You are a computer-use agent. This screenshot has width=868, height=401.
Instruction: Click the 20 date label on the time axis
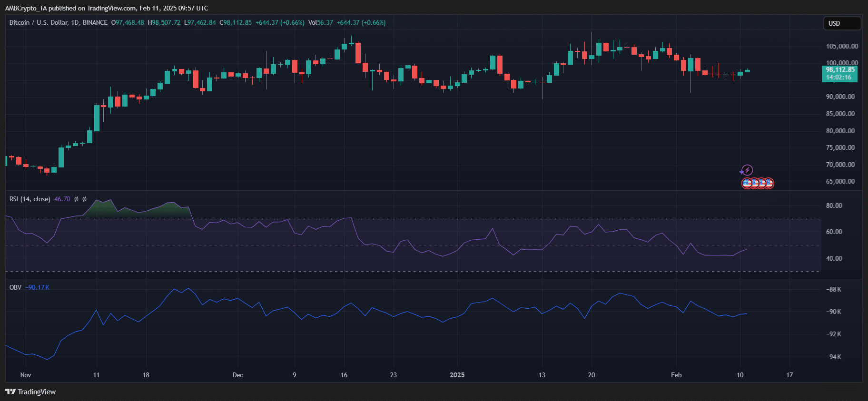point(592,375)
